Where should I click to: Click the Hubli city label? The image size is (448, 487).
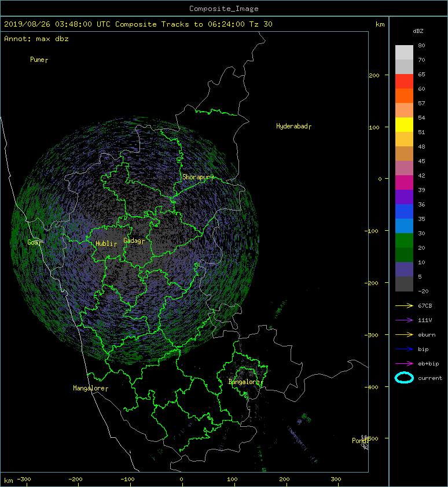coord(106,244)
